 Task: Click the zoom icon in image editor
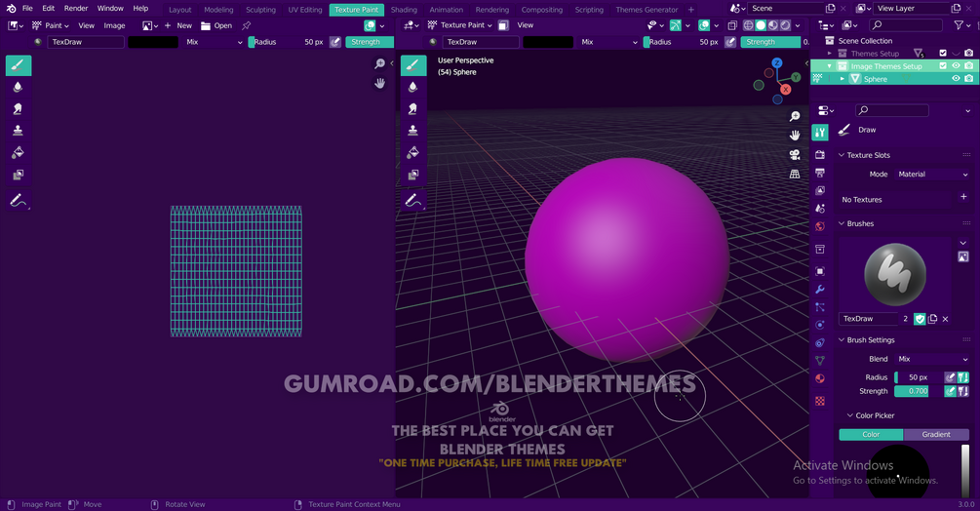click(x=379, y=63)
